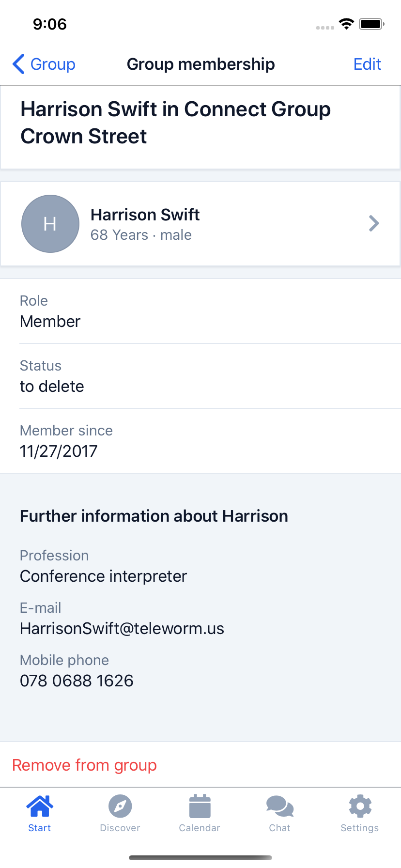The width and height of the screenshot is (401, 868).
Task: Select the Role Member row
Action: (x=200, y=311)
